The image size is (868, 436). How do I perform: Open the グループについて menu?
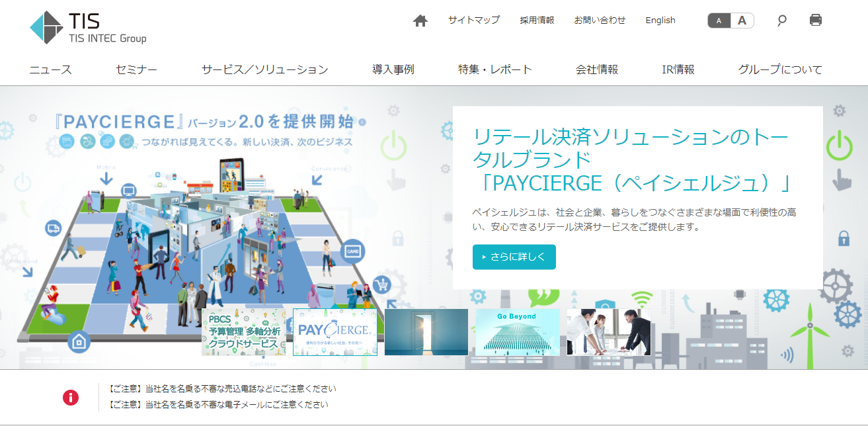pyautogui.click(x=780, y=69)
